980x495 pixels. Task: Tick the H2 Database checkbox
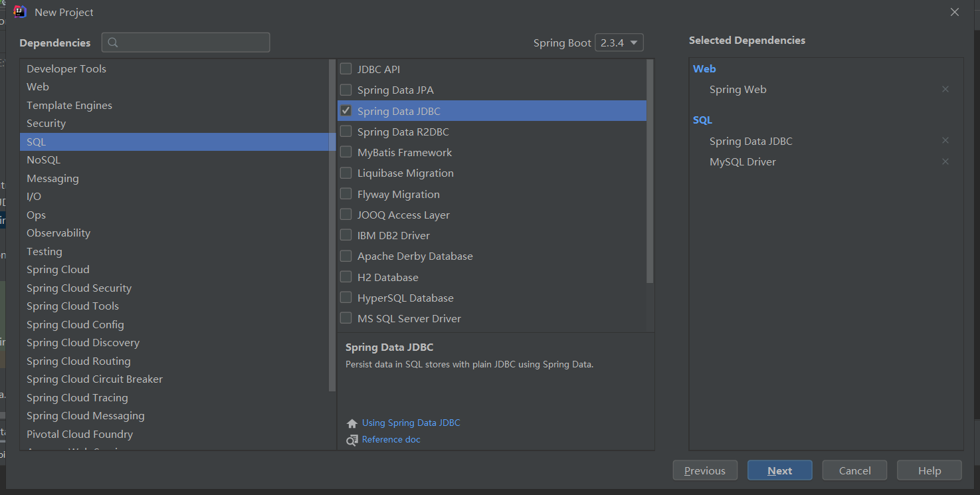click(x=346, y=277)
